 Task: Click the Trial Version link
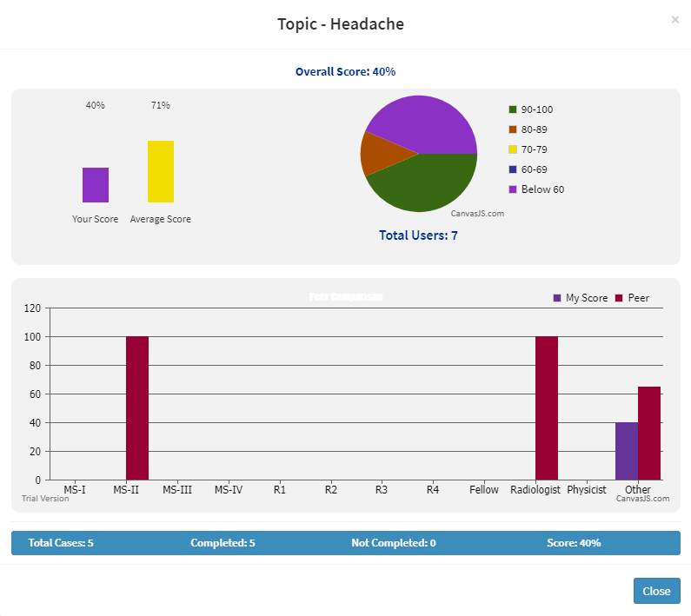pos(45,499)
